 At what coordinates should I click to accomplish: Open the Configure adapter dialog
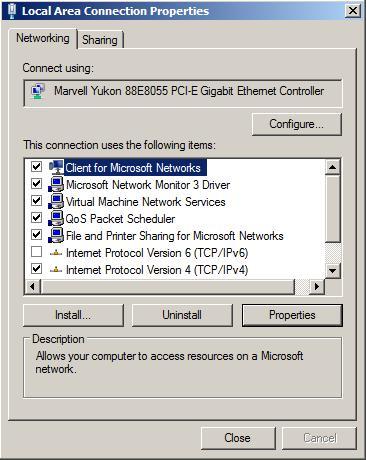(x=296, y=124)
